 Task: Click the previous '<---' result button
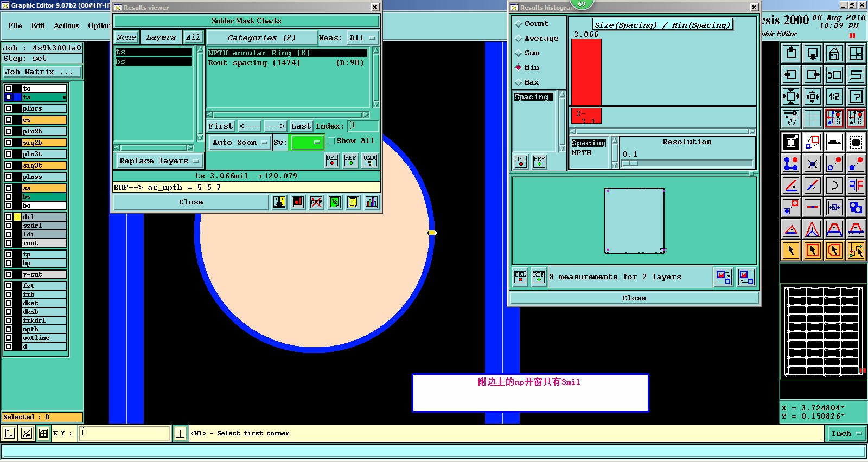pyautogui.click(x=249, y=126)
